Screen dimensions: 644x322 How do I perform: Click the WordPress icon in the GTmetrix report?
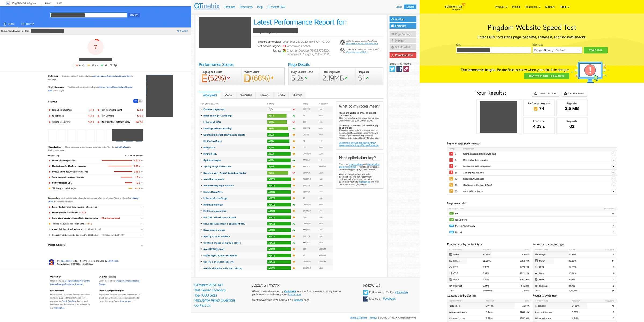pos(342,42)
